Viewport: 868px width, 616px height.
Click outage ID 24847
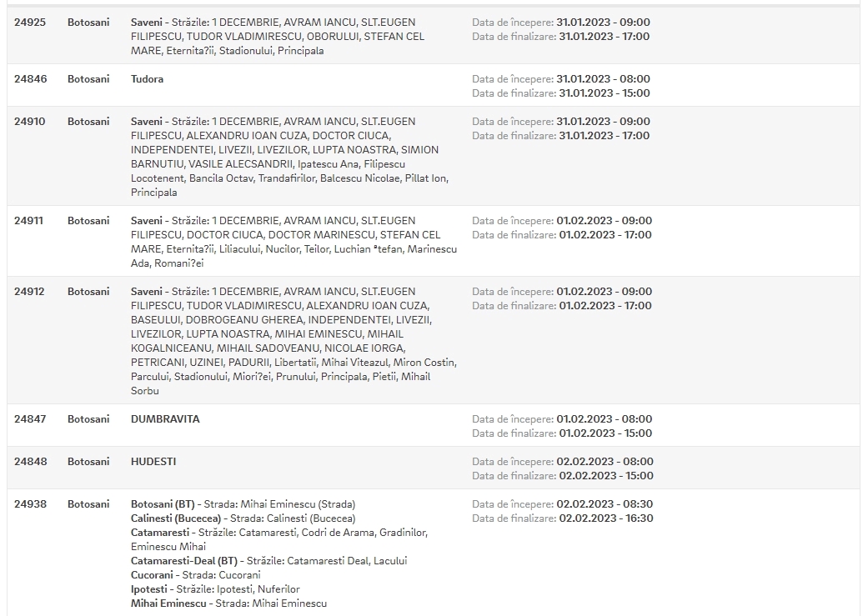click(x=31, y=419)
